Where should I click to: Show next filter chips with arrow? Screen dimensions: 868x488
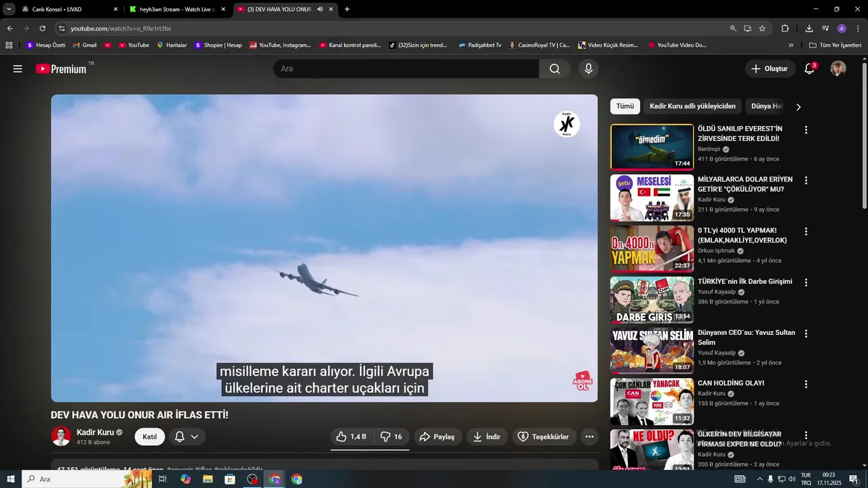click(798, 106)
